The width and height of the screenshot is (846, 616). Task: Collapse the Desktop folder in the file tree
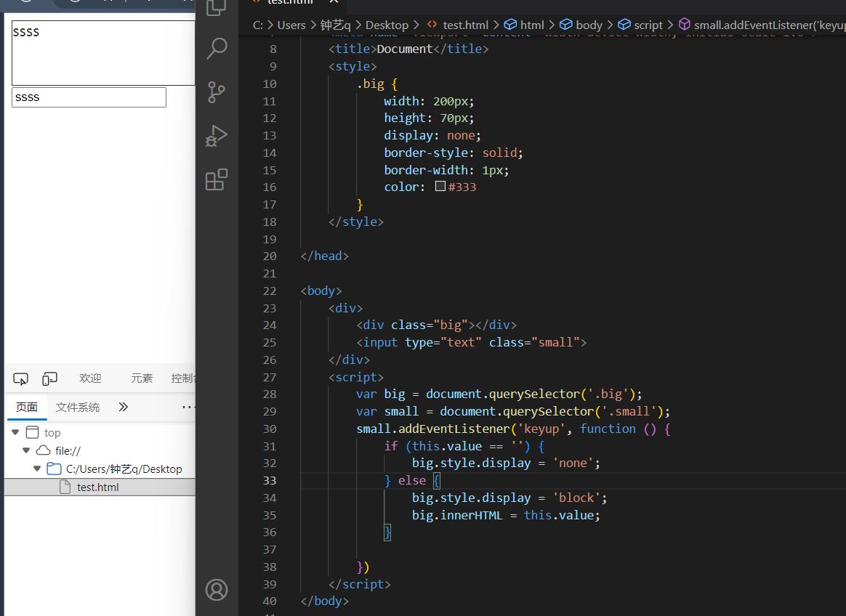coord(36,469)
